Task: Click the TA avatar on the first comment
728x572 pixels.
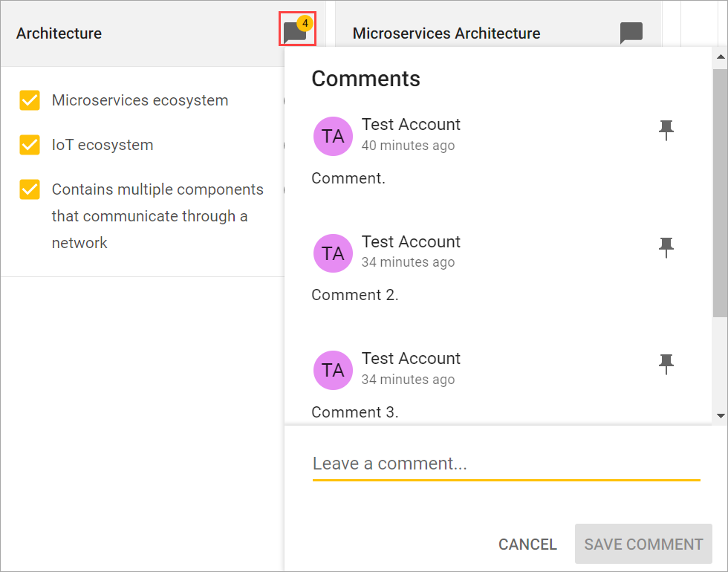Action: click(x=333, y=136)
